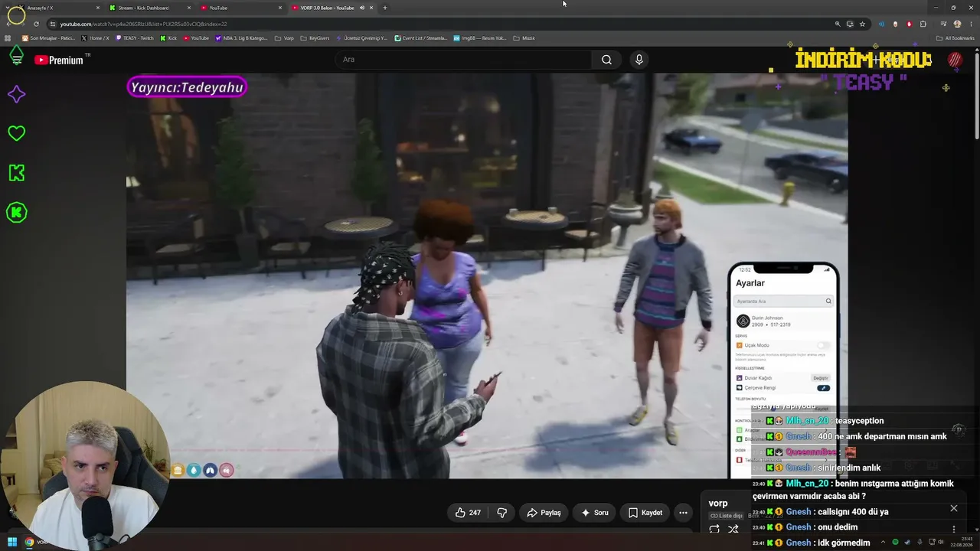The height and width of the screenshot is (551, 980).
Task: Open the YouTube guide hamburger menu
Action: click(x=16, y=59)
